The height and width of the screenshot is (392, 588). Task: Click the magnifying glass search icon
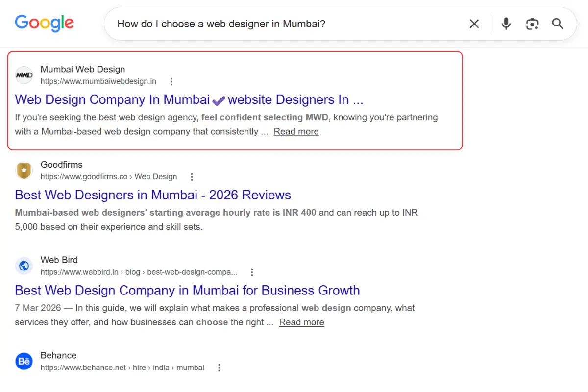click(558, 24)
